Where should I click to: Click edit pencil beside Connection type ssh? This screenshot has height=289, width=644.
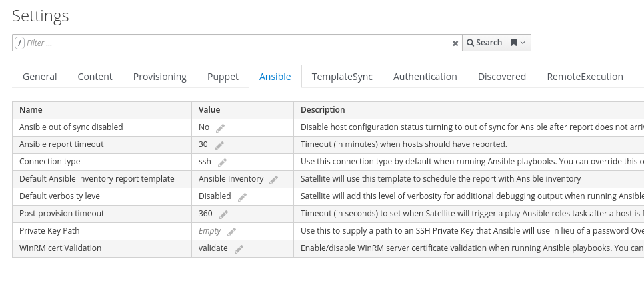point(222,162)
